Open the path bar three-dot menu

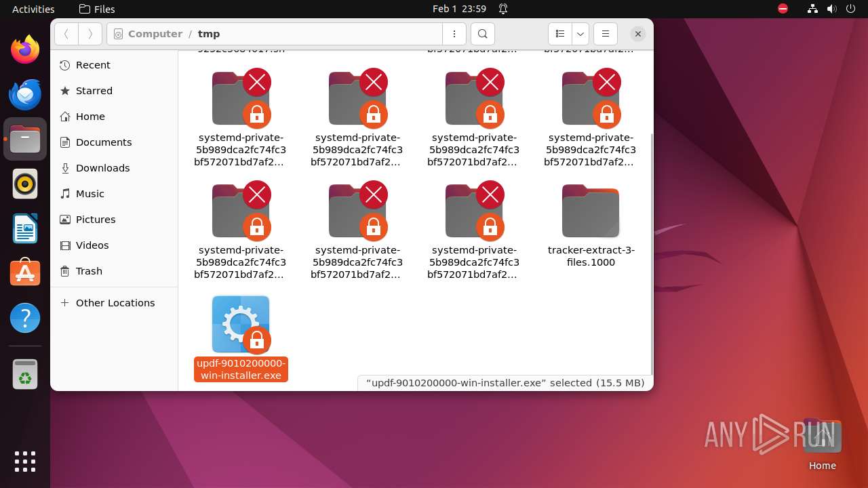click(454, 34)
